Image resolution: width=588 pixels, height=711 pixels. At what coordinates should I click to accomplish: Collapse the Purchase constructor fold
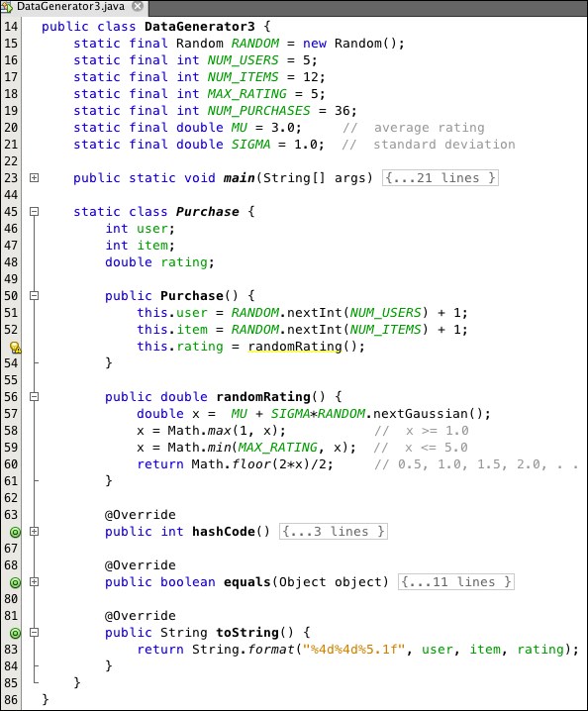pyautogui.click(x=34, y=296)
